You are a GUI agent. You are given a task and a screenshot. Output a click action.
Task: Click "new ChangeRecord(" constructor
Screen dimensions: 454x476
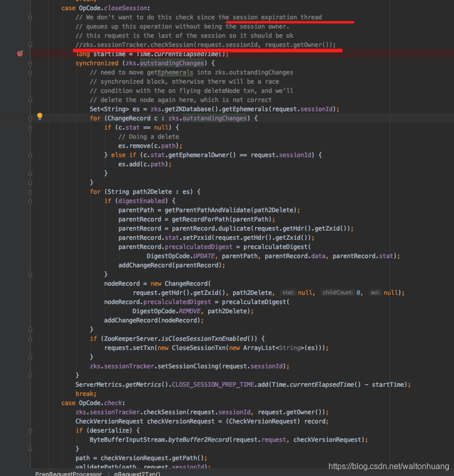click(x=181, y=284)
